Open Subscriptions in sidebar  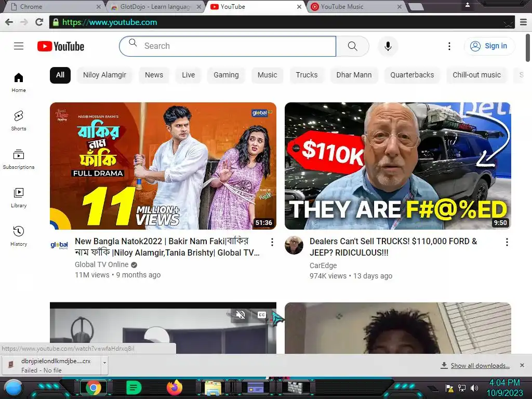coord(19,159)
